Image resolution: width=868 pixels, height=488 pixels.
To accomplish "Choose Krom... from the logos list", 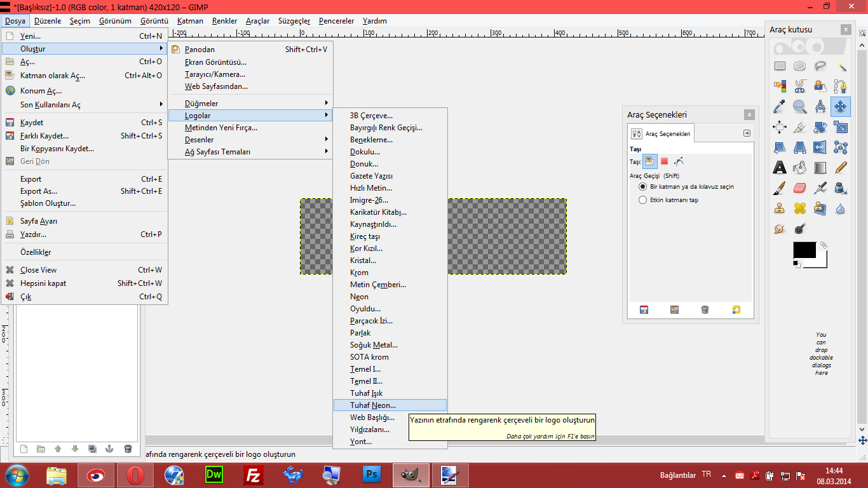I will coord(390,273).
